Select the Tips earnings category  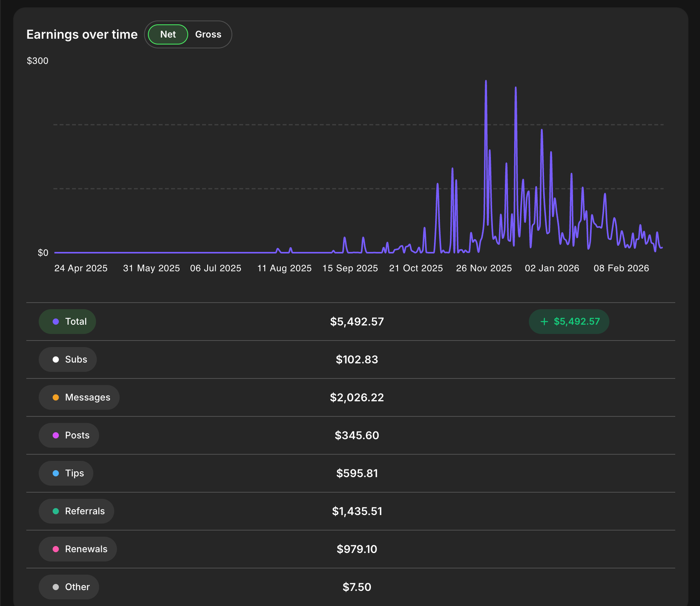point(66,473)
